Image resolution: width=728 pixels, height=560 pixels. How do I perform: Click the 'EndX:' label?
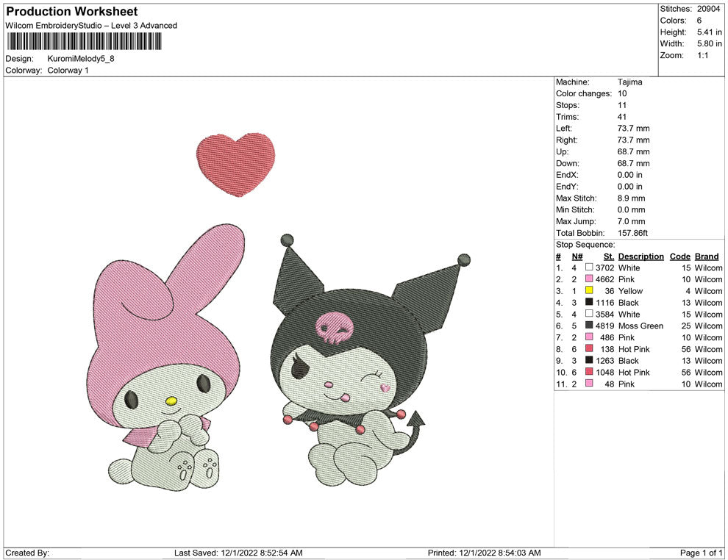(x=567, y=174)
